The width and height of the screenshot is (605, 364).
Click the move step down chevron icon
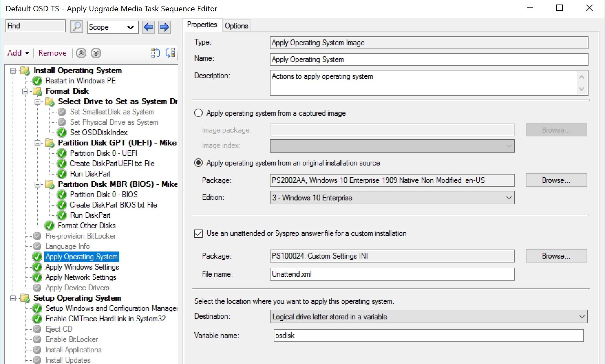pyautogui.click(x=96, y=53)
